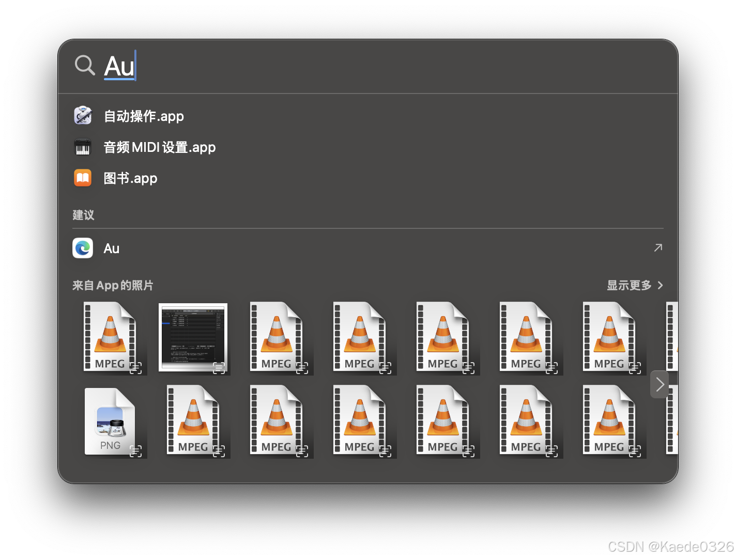Click the Microsoft Edge icon suggestion

pos(83,248)
